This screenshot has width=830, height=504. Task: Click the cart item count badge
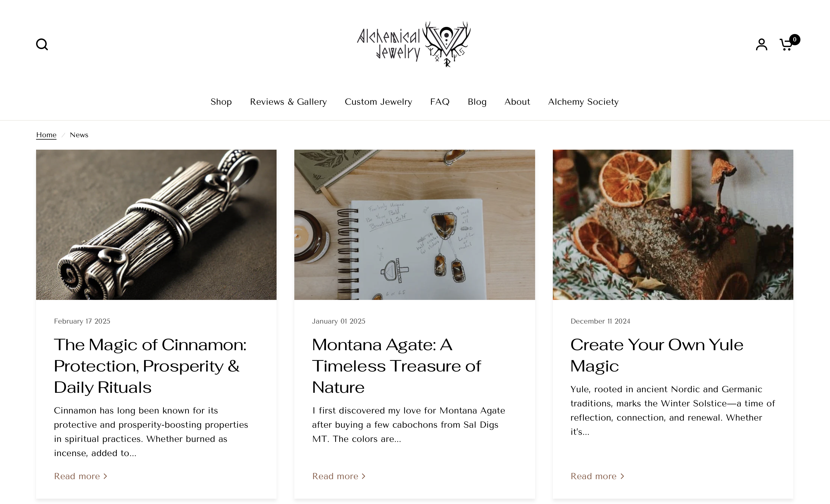795,39
